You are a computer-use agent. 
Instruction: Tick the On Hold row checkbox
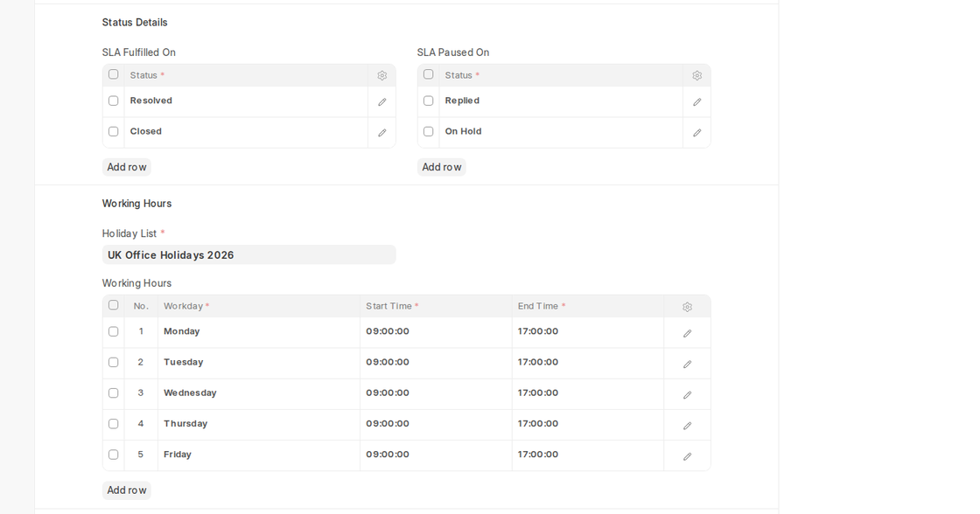coord(428,131)
